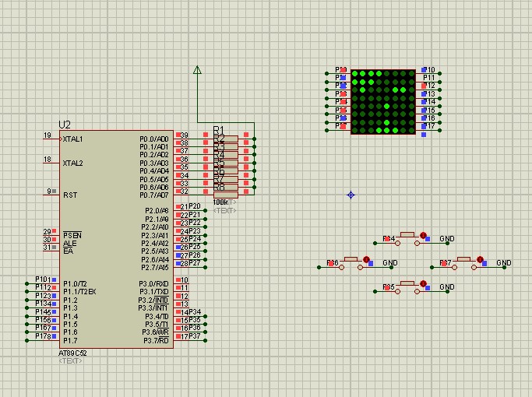Click the P11 label on LED matrix
The height and width of the screenshot is (397, 532).
coord(429,78)
